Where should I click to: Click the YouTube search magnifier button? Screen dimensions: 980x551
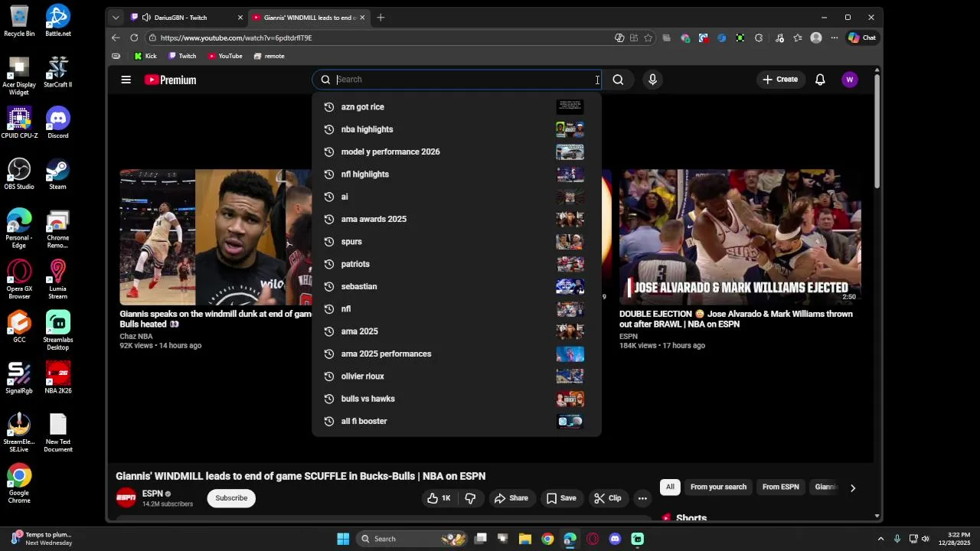618,80
